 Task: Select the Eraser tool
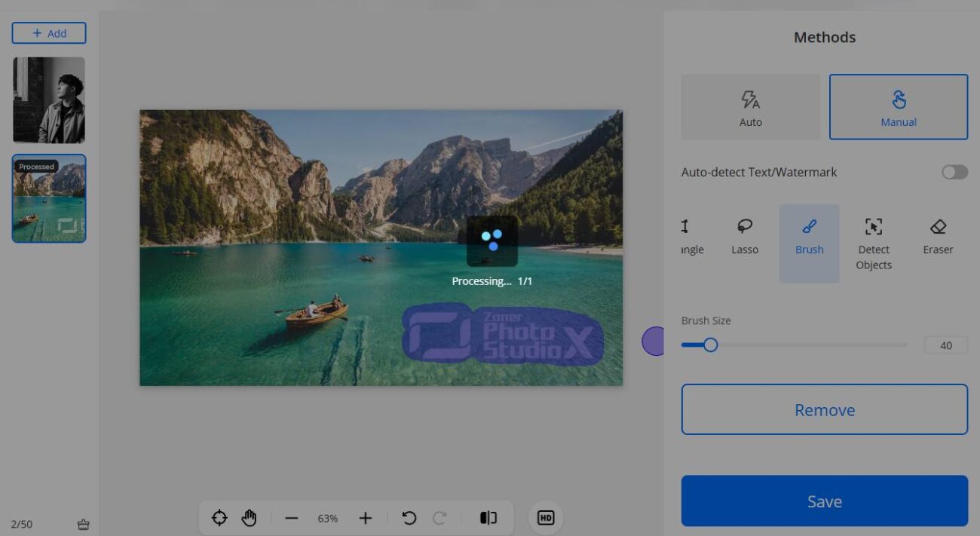pos(938,237)
